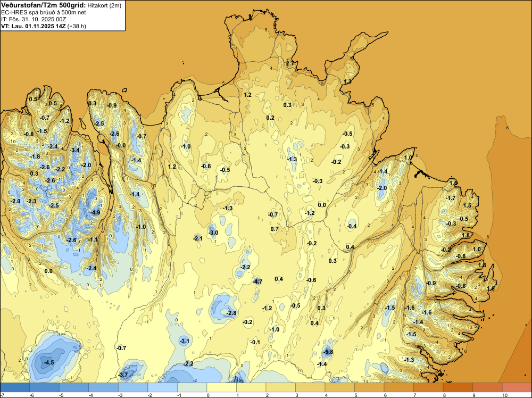Click the 2.7 temperature value on the map
The image size is (532, 398).
290,63
